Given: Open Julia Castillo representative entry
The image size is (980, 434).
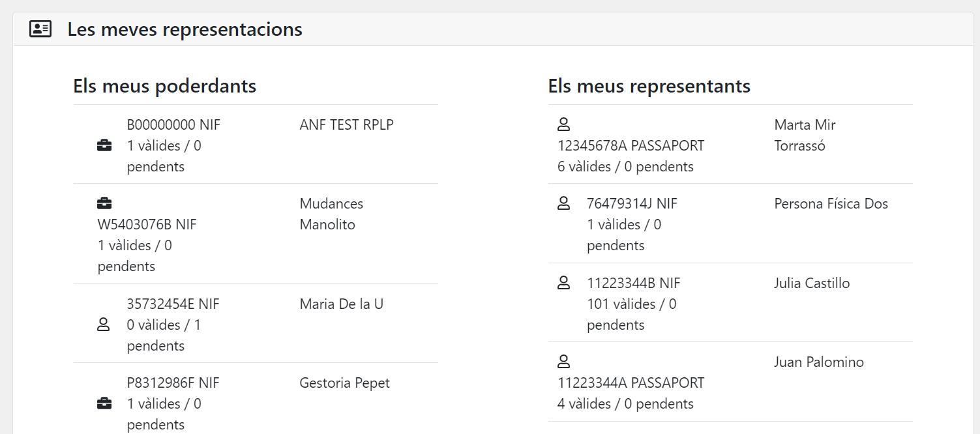Looking at the screenshot, I should pos(812,283).
